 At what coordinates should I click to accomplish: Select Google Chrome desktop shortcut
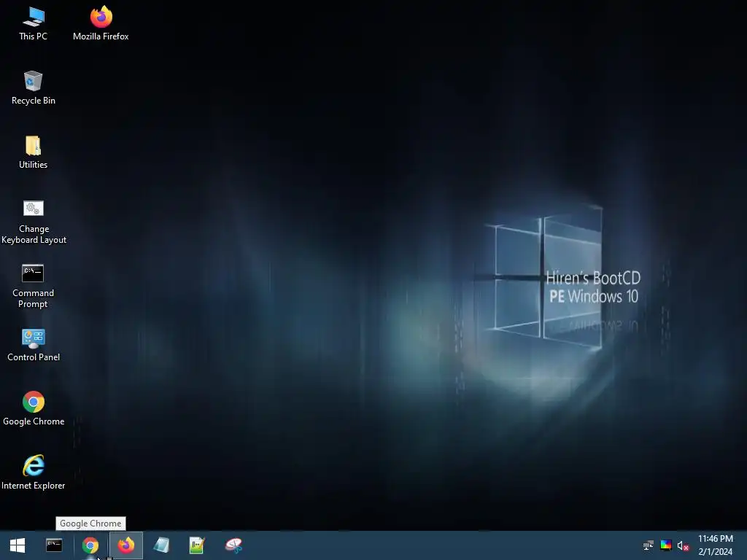(x=34, y=408)
